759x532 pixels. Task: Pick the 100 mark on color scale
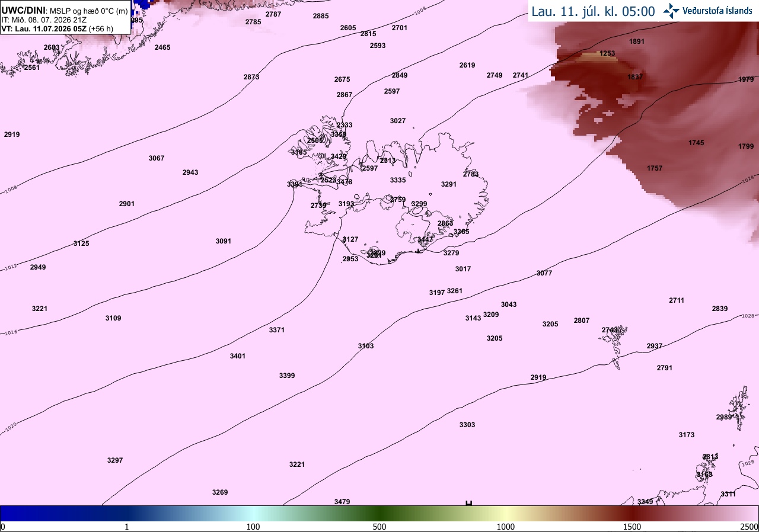(253, 527)
